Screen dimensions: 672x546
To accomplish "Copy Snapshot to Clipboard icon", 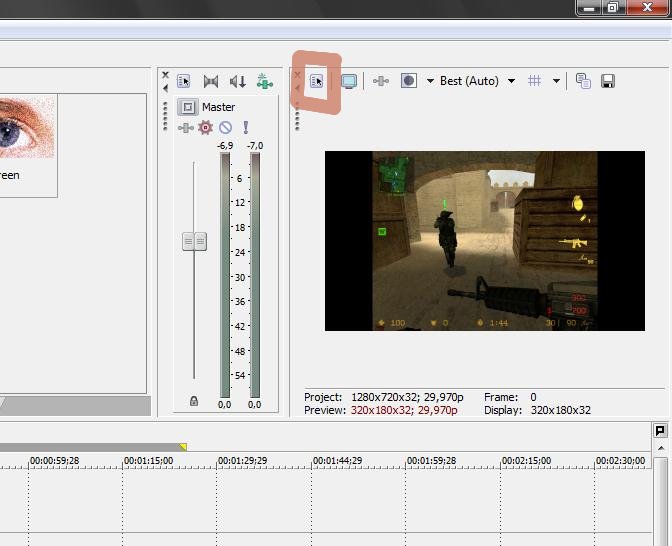I will tap(583, 81).
